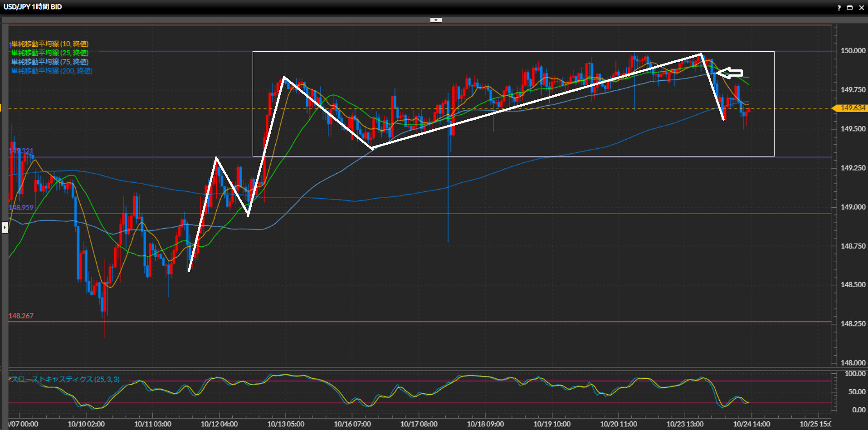Image resolution: width=868 pixels, height=430 pixels.
Task: Select the 149.321 horizontal line label
Action: point(21,151)
